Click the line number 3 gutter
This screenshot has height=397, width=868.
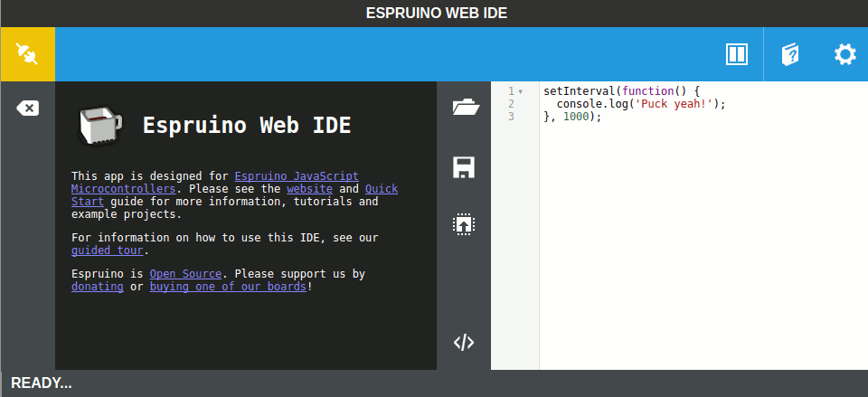(x=511, y=117)
